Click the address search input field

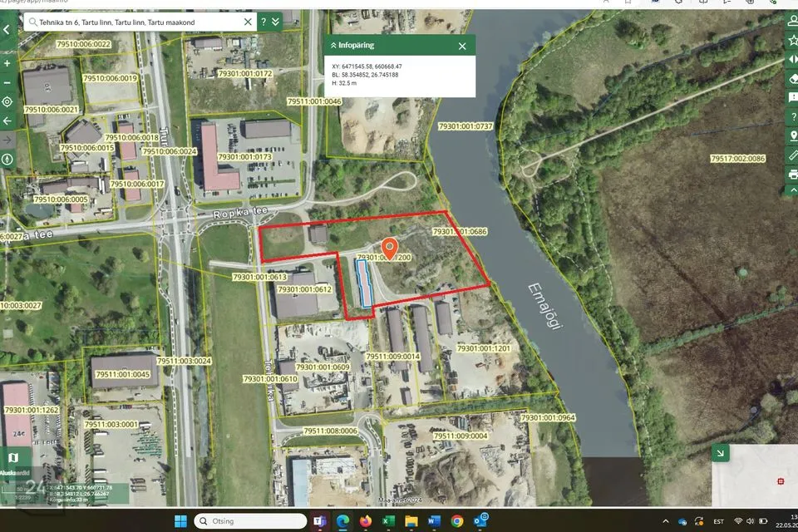[x=133, y=22]
